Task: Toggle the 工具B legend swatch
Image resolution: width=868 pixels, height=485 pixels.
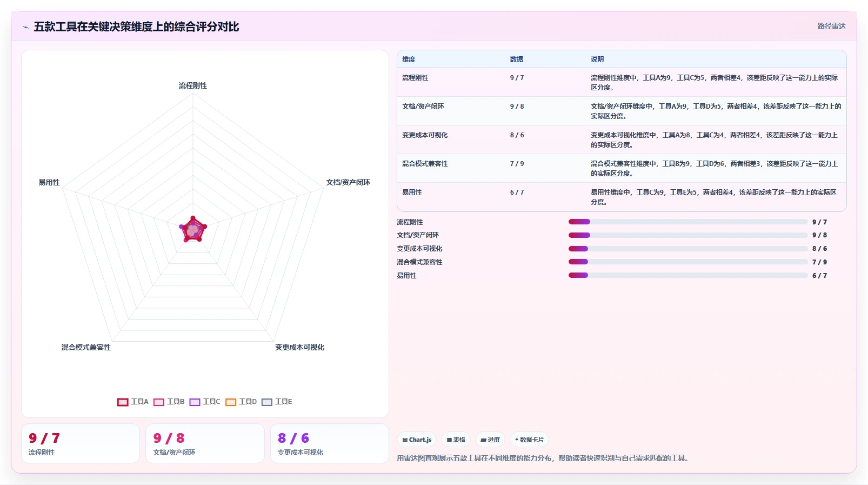Action: [159, 402]
